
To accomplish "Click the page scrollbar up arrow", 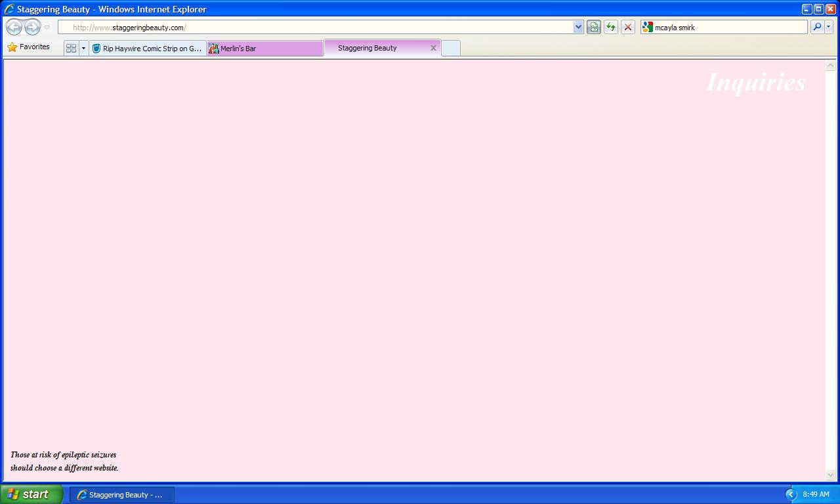I will click(830, 65).
